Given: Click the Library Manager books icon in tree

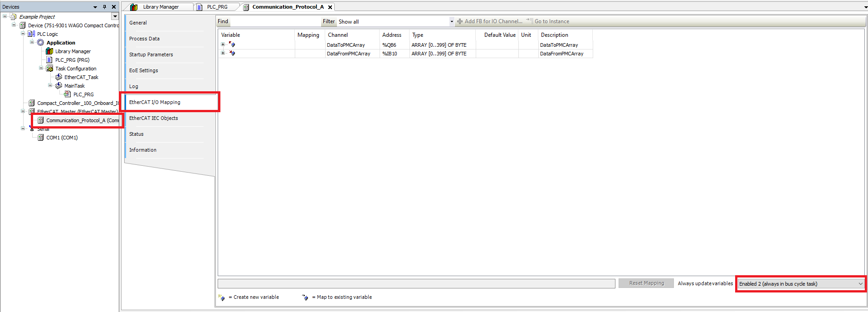Looking at the screenshot, I should coord(49,51).
